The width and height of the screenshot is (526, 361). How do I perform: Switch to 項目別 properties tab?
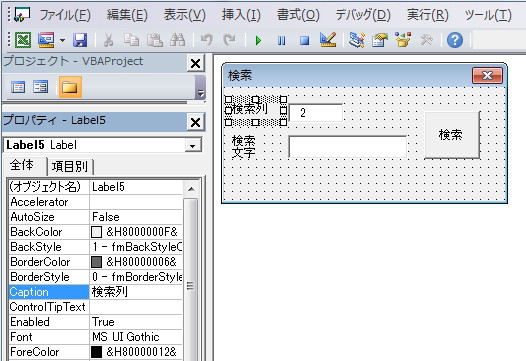(70, 166)
